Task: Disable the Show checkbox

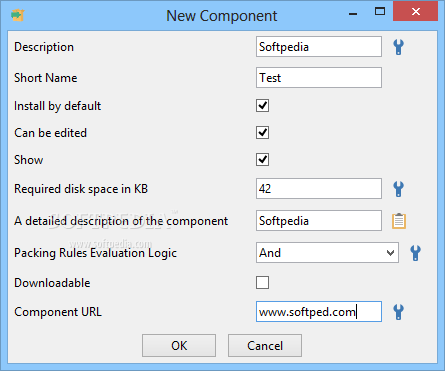Action: [x=262, y=160]
